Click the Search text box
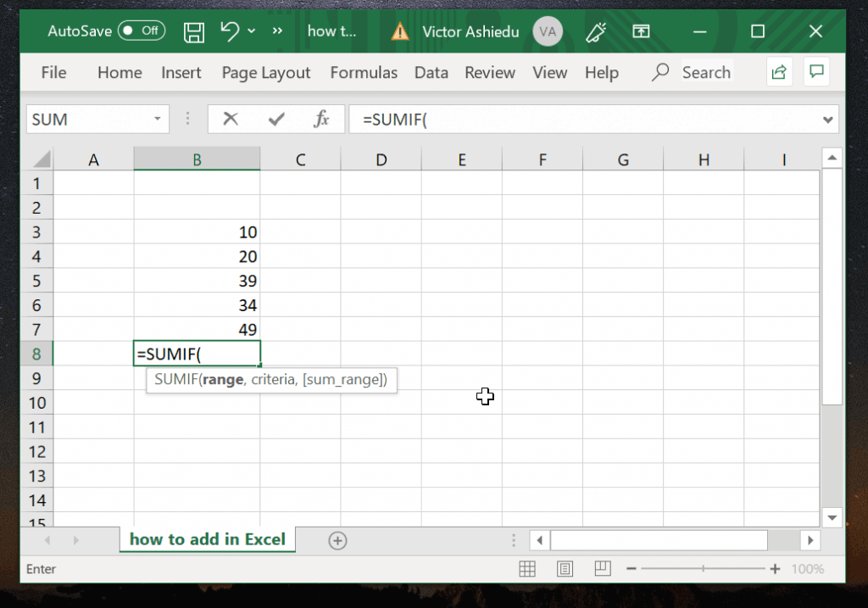The image size is (868, 608). pyautogui.click(x=707, y=72)
